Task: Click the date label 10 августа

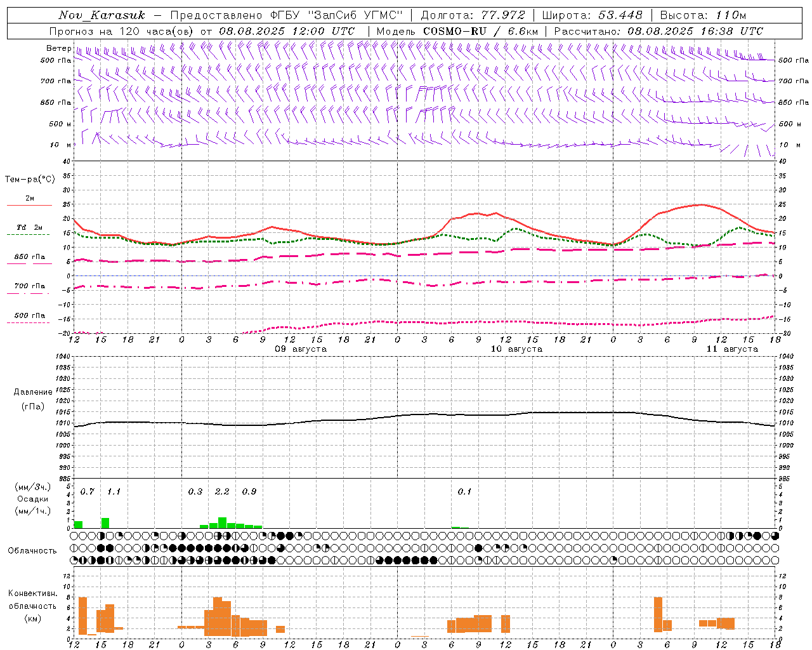Action: pyautogui.click(x=516, y=349)
